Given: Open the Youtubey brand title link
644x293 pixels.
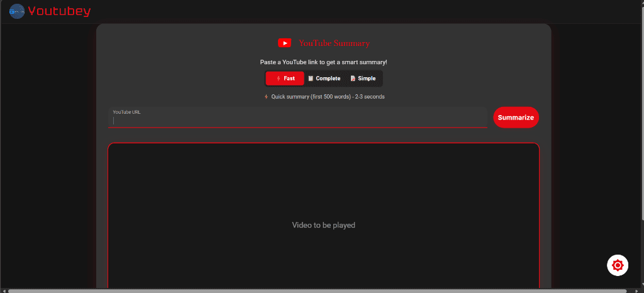Looking at the screenshot, I should (59, 11).
